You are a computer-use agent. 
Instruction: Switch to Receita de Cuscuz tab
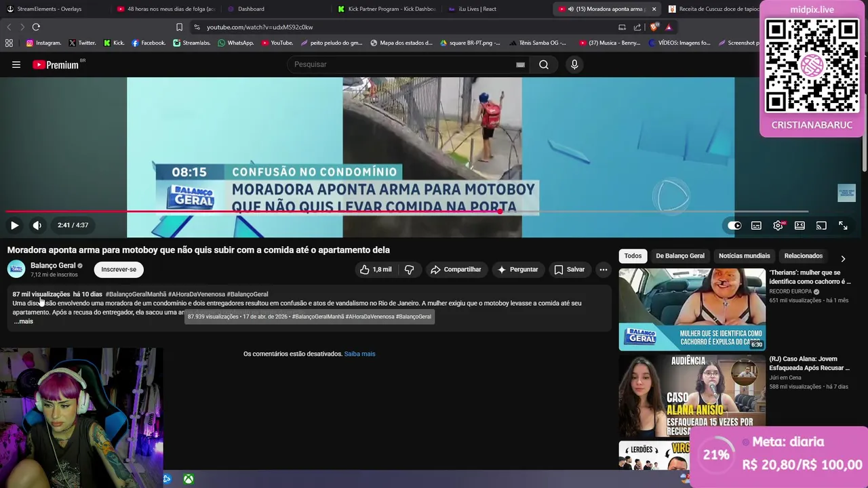pos(712,9)
